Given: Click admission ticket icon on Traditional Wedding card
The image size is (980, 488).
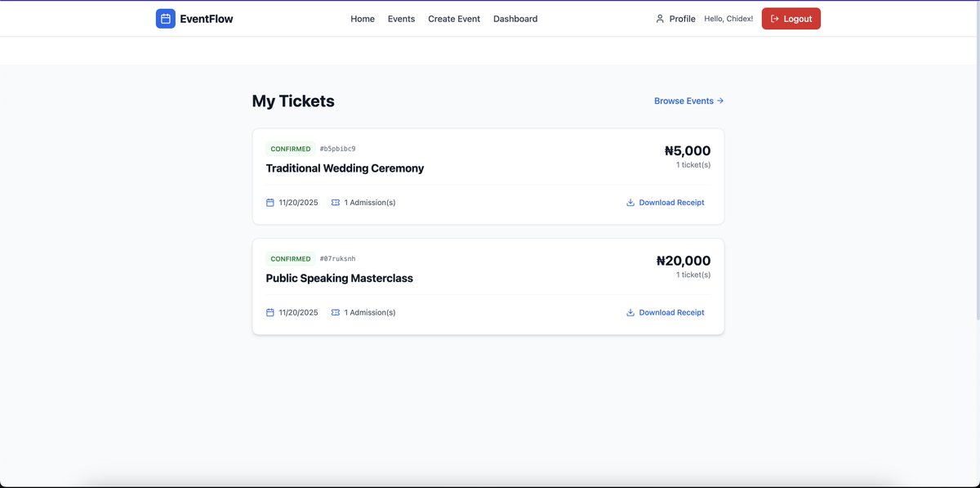Looking at the screenshot, I should pyautogui.click(x=336, y=203).
